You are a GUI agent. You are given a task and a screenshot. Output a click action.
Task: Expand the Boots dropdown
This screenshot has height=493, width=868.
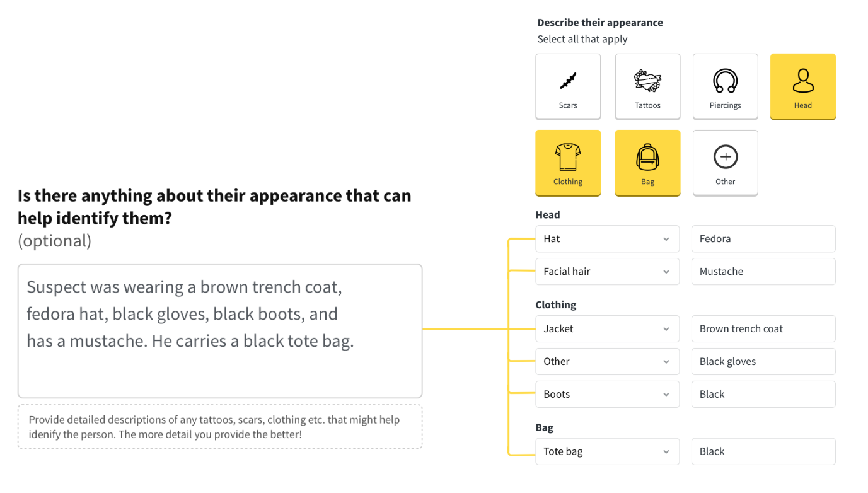(607, 395)
